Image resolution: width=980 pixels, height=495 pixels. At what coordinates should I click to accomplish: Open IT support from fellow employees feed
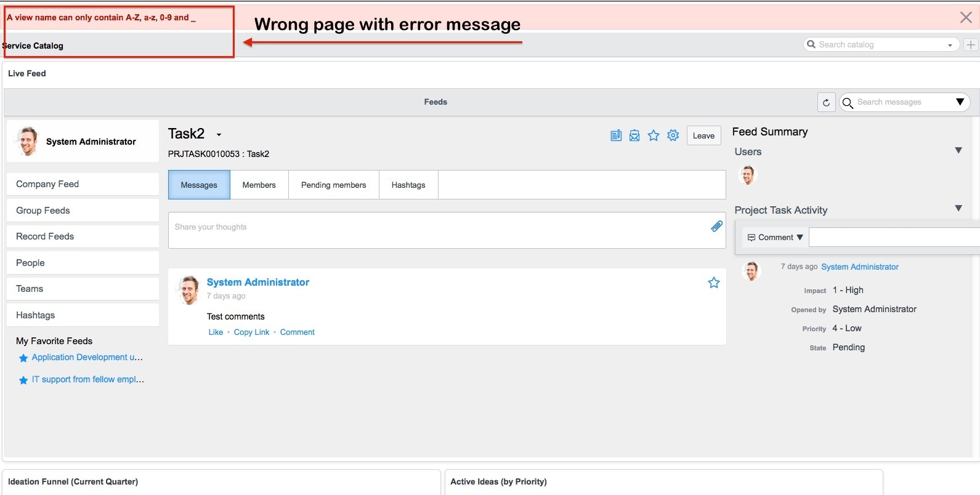tap(87, 379)
